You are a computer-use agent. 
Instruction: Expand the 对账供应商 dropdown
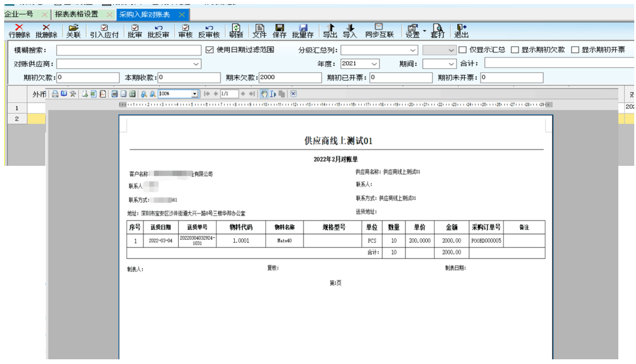pyautogui.click(x=196, y=64)
